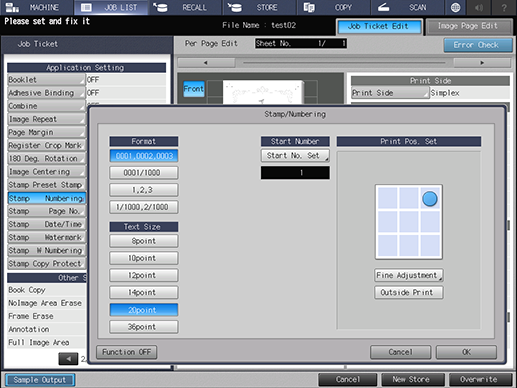This screenshot has height=388, width=517.
Task: Click OK in Stamp/Numbering dialog
Action: point(466,352)
